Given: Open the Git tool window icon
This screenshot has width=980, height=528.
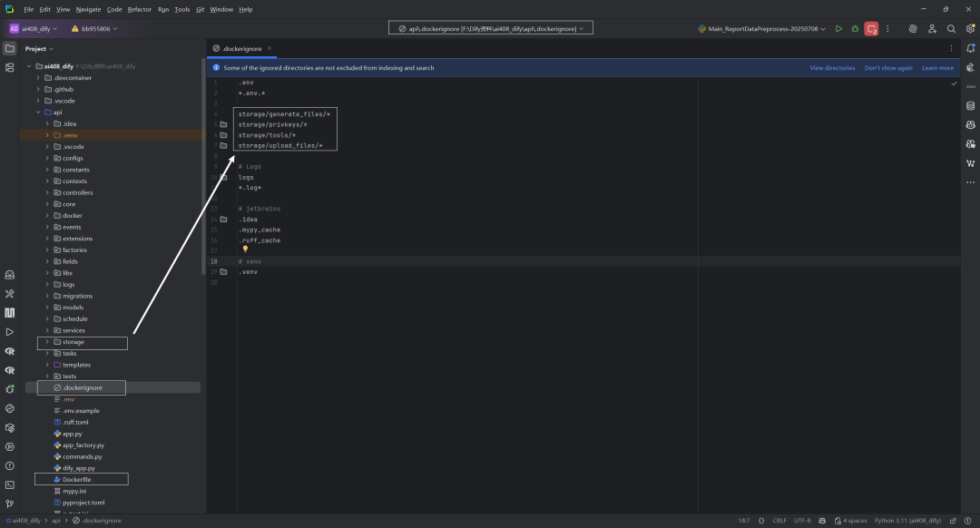Looking at the screenshot, I should click(9, 504).
